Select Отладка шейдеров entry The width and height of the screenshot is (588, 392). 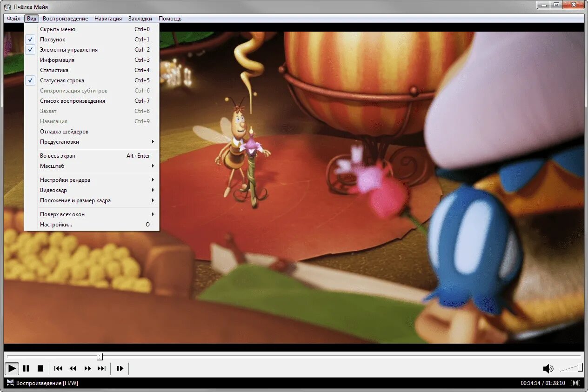click(x=92, y=132)
